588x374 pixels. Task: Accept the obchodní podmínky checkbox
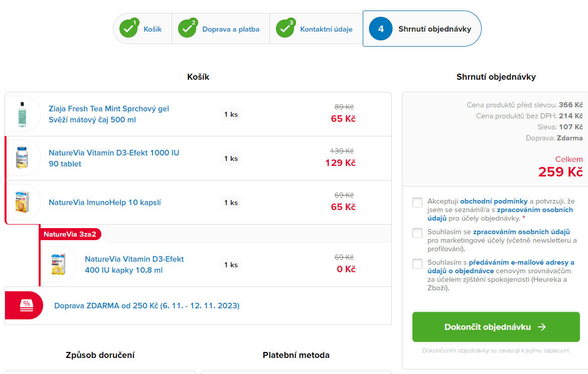417,203
